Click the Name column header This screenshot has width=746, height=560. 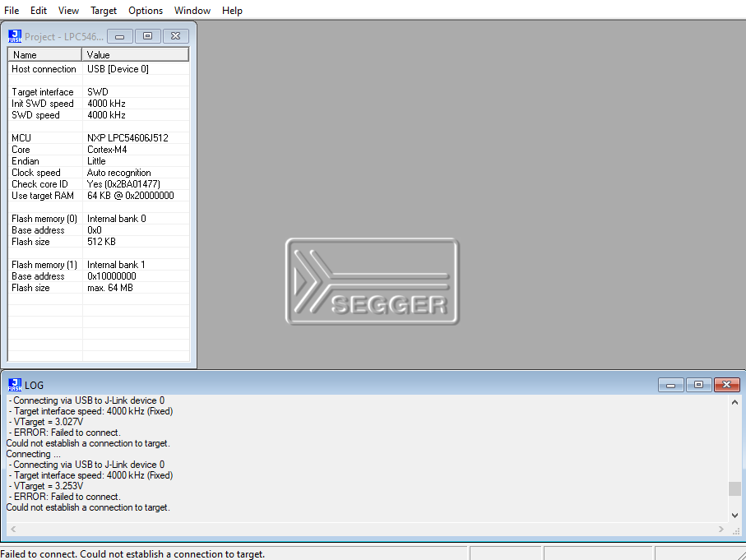coord(44,55)
